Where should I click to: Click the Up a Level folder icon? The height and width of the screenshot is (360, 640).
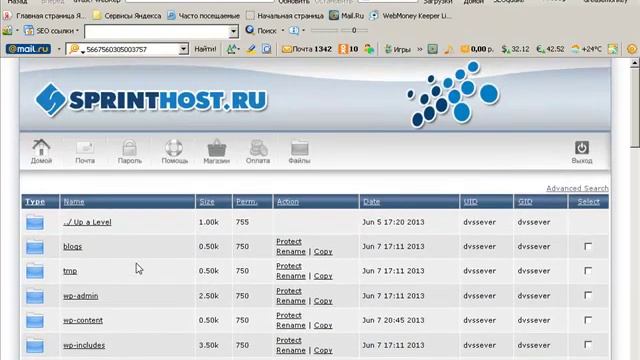tap(35, 222)
